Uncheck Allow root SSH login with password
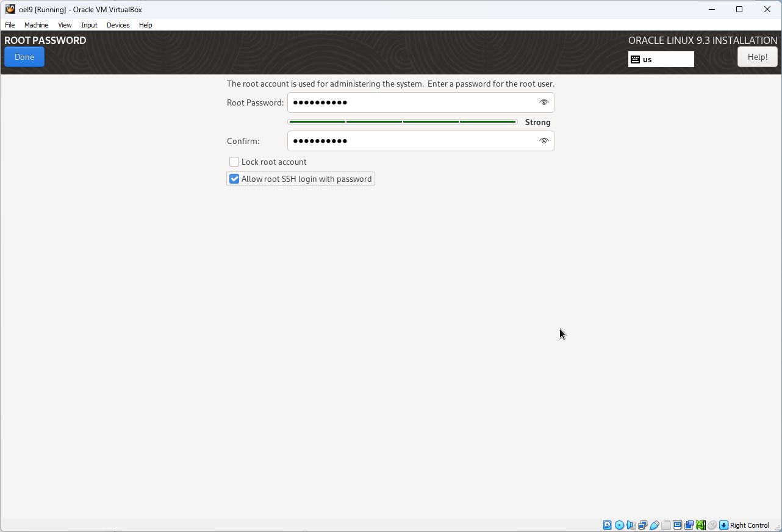This screenshot has height=532, width=782. tap(234, 179)
